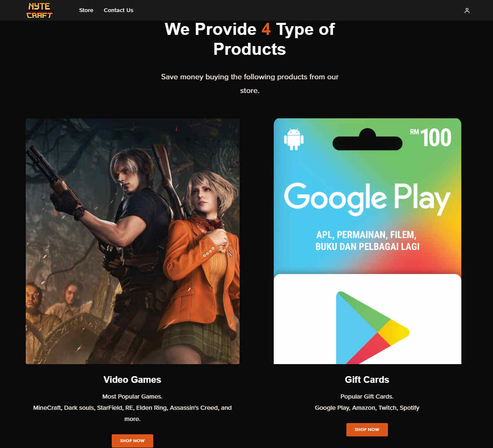
Task: Click the 'APL, PERMAINAN, FILEM' card text
Action: 367,235
